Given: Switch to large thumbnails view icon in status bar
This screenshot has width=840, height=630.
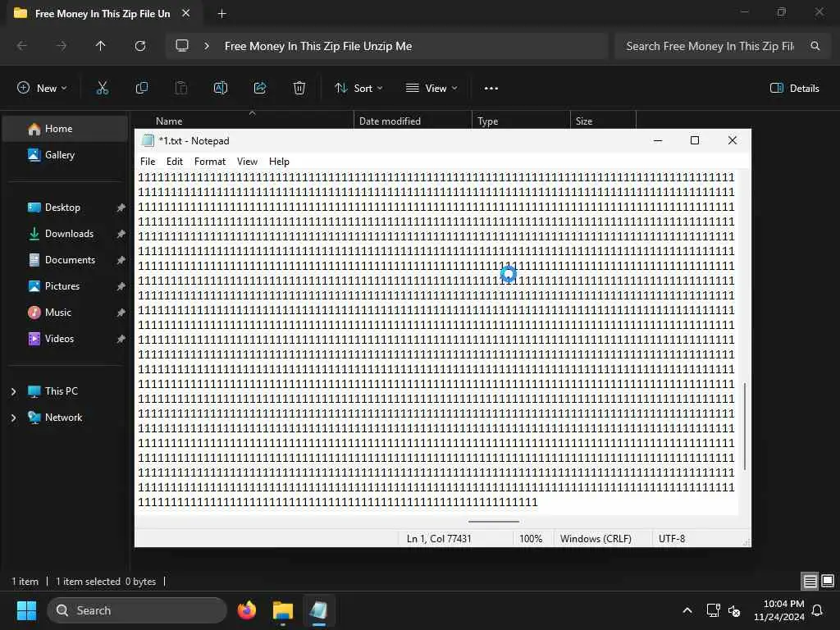Looking at the screenshot, I should point(828,581).
